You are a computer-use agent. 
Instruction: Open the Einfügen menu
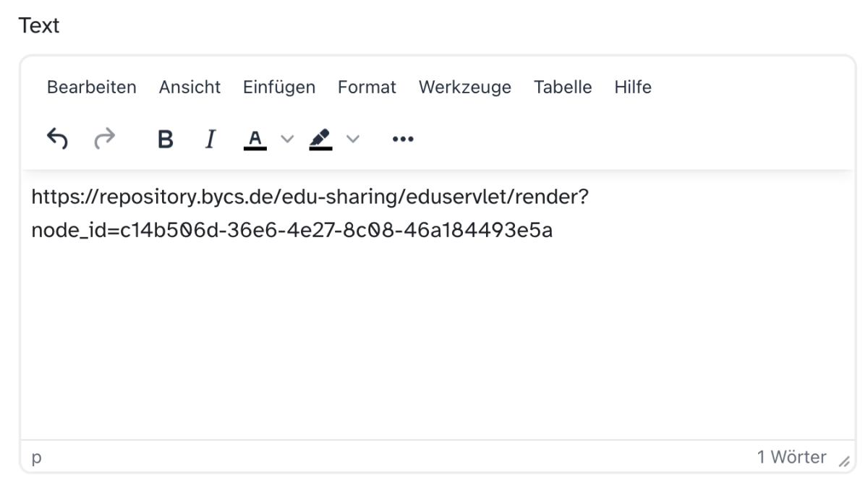[279, 87]
